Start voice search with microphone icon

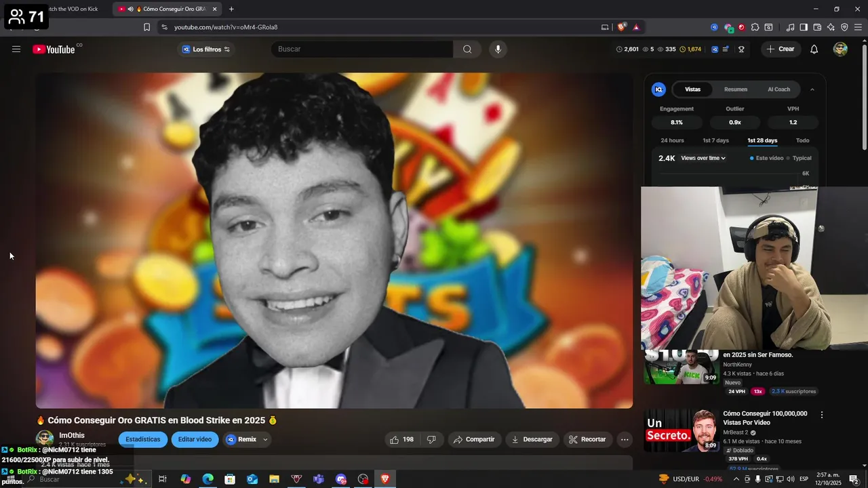[498, 49]
